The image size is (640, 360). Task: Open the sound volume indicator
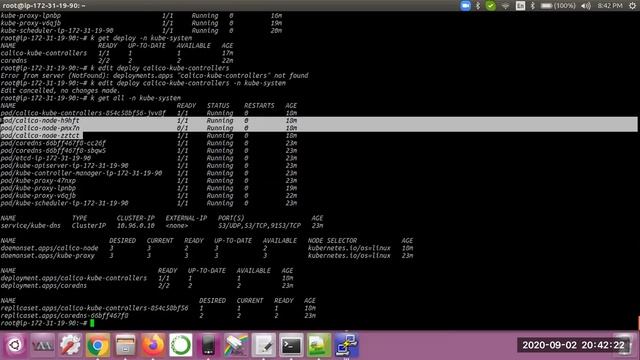coord(586,6)
